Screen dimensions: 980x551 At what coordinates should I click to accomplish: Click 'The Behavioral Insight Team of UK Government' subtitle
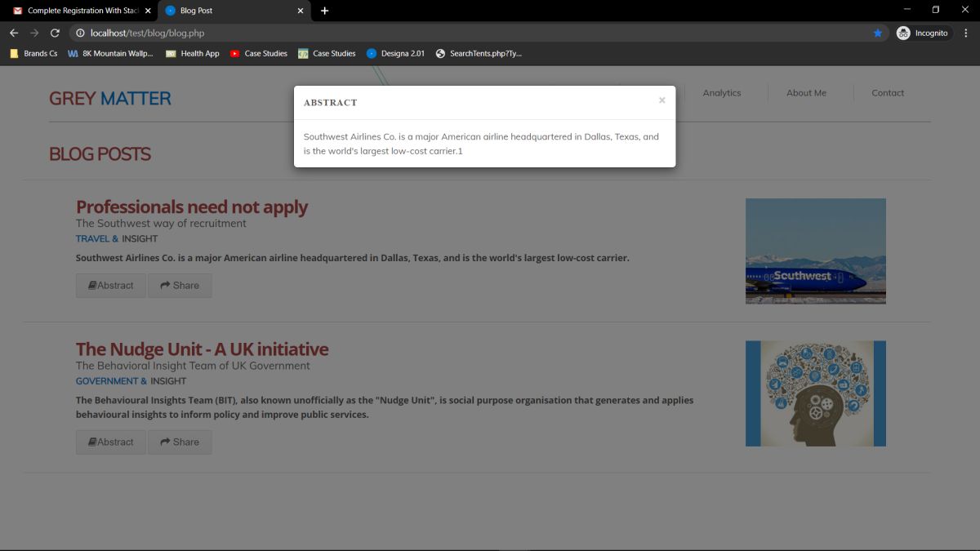(193, 366)
